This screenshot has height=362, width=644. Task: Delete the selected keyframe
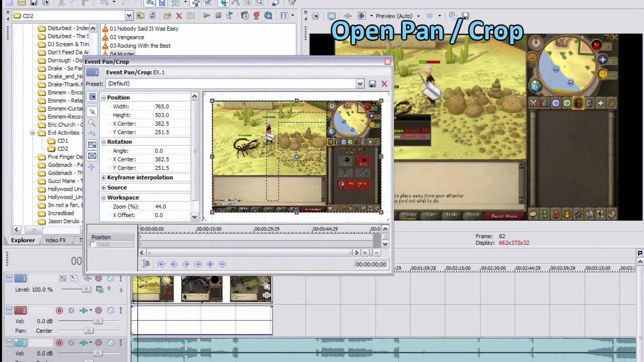pyautogui.click(x=222, y=264)
